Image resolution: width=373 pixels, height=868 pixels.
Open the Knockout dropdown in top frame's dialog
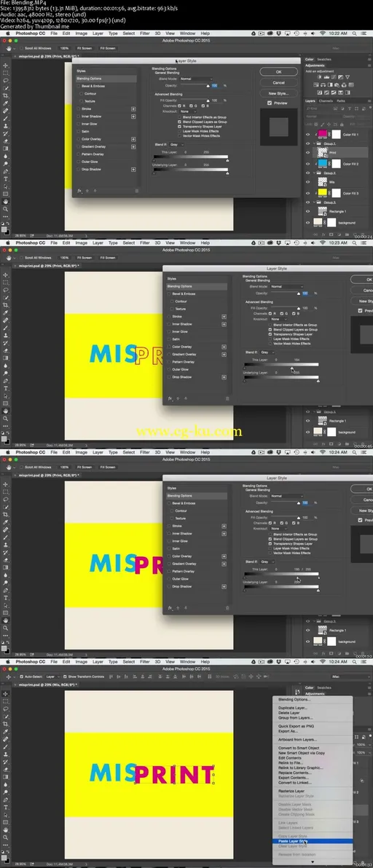188,111
